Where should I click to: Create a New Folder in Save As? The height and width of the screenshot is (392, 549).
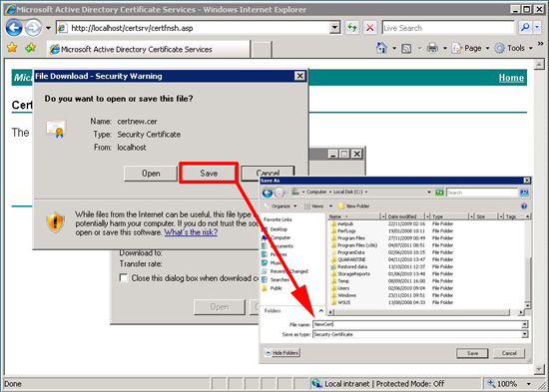354,206
